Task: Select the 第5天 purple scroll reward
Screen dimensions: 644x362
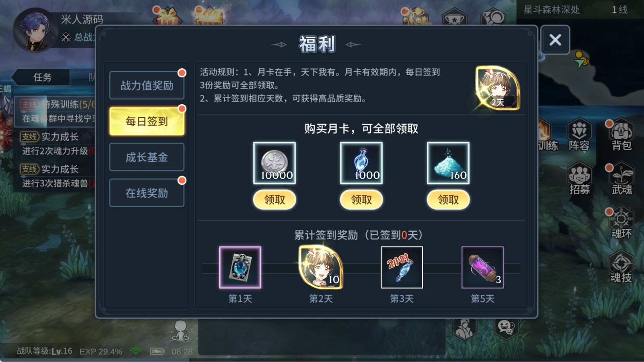Action: click(483, 267)
